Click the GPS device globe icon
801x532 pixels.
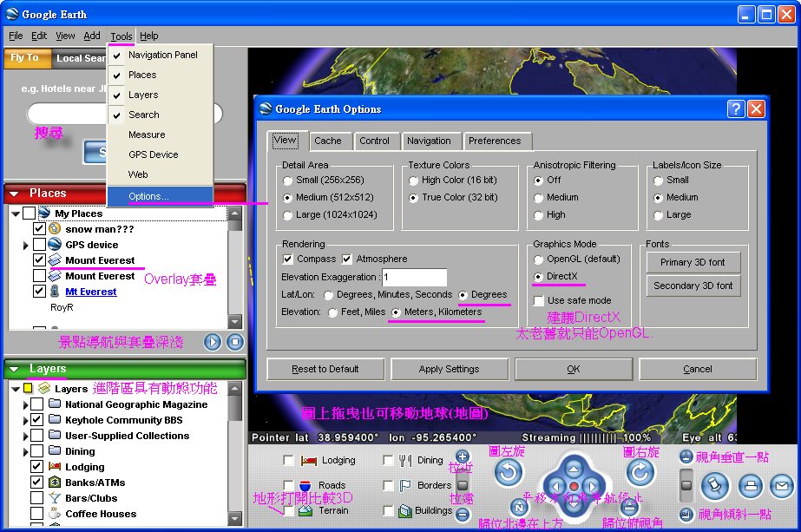pyautogui.click(x=55, y=244)
